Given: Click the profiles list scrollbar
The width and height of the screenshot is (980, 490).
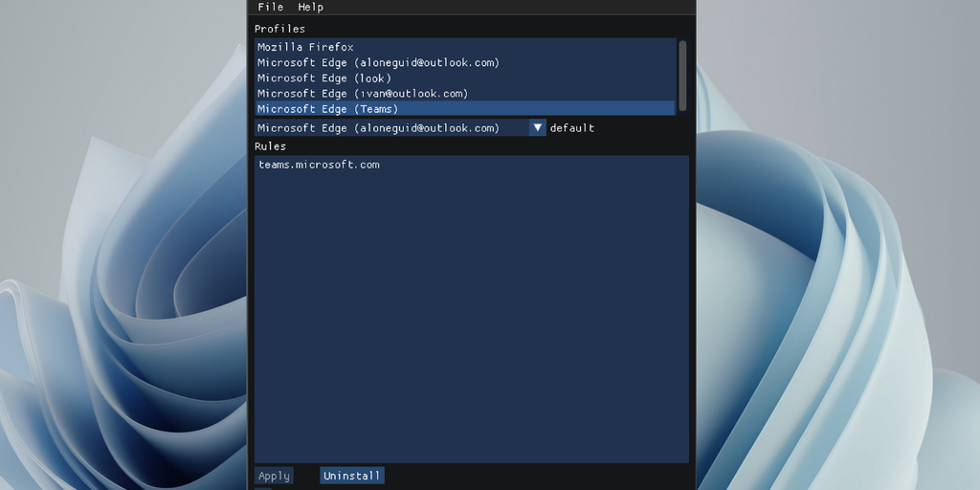Looking at the screenshot, I should tap(682, 76).
